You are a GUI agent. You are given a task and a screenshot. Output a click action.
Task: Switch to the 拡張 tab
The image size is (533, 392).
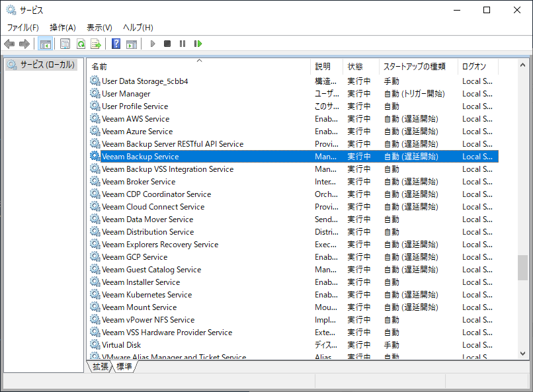tap(101, 366)
